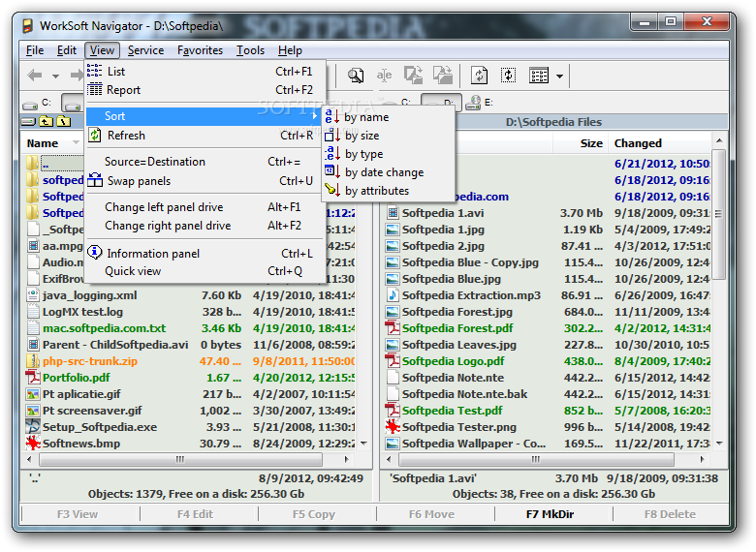
Task: Click Refresh in the View menu
Action: (x=205, y=136)
